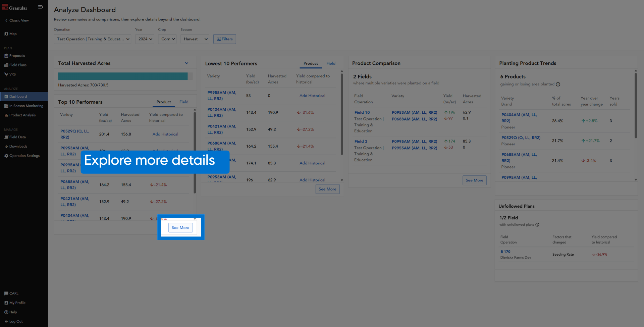
Task: Click scroll up arrow in Lowest 10 Performers
Action: coord(342,71)
